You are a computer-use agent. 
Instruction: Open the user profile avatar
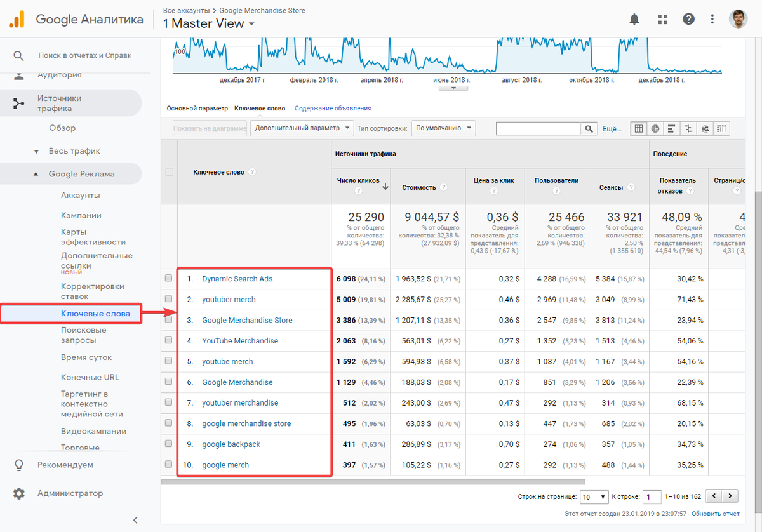click(738, 19)
